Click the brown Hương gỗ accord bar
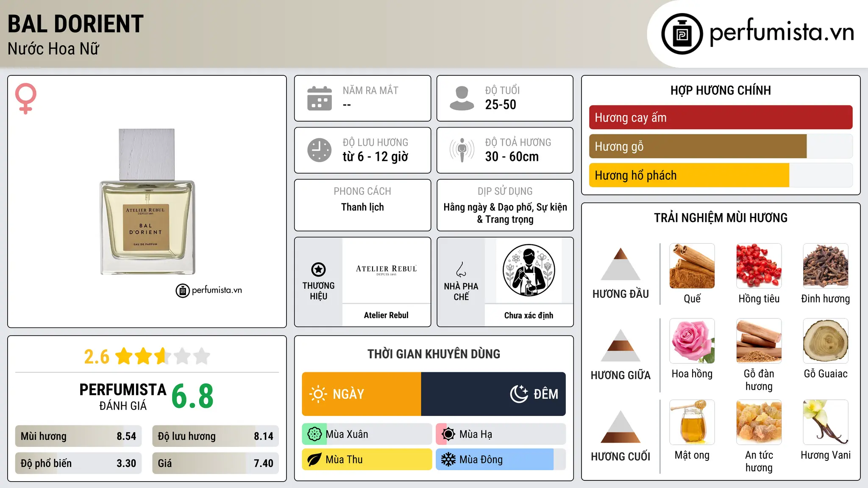The height and width of the screenshot is (488, 868). (x=698, y=147)
